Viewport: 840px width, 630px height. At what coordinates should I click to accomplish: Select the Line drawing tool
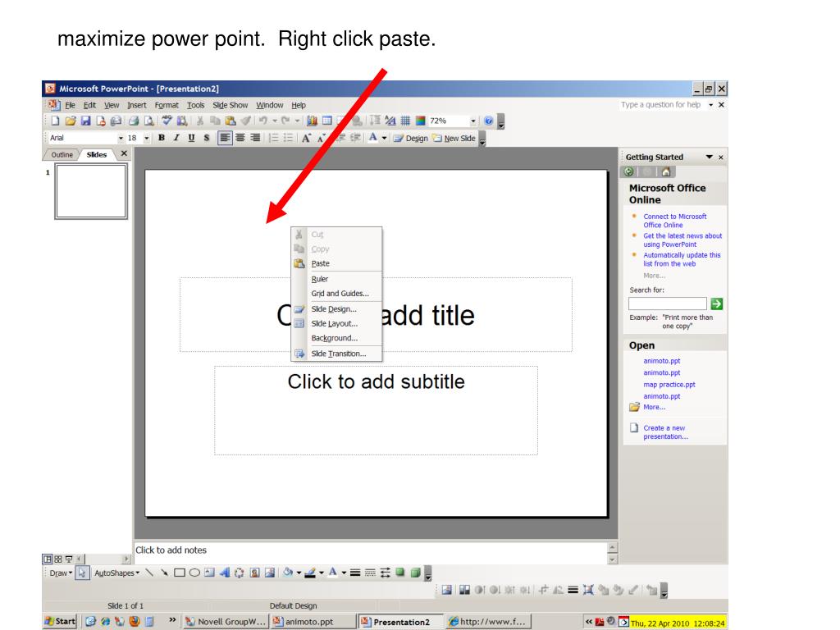(149, 573)
